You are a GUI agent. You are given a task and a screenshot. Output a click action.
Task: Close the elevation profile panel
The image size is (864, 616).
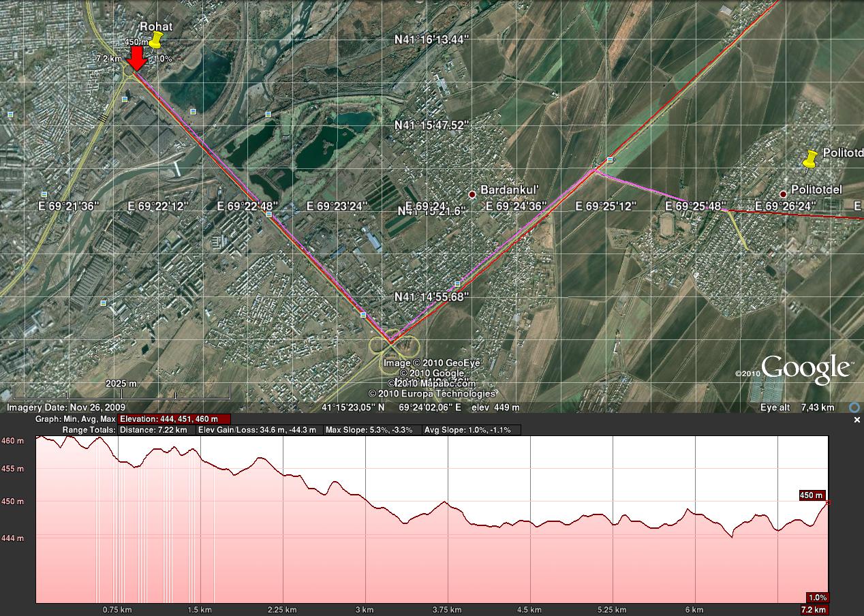coord(857,420)
